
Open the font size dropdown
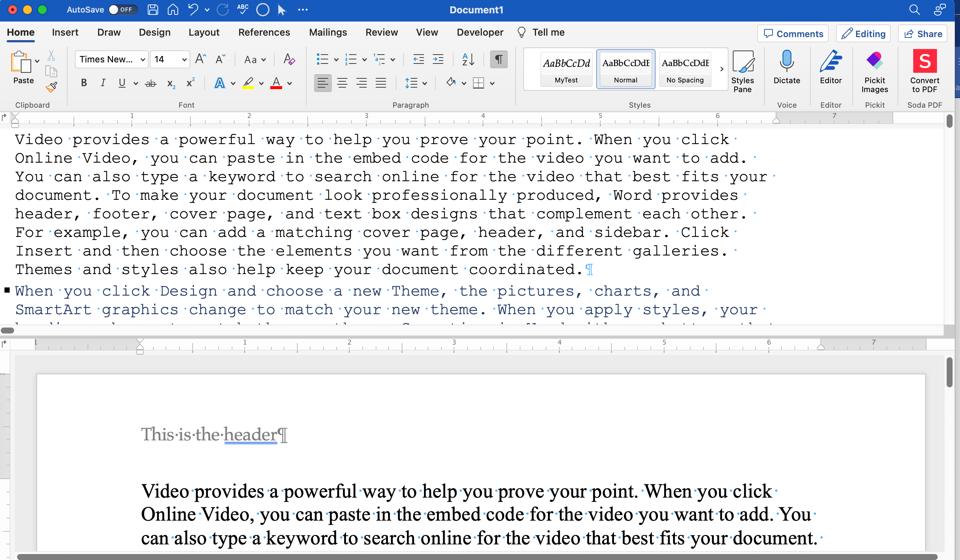tap(184, 59)
